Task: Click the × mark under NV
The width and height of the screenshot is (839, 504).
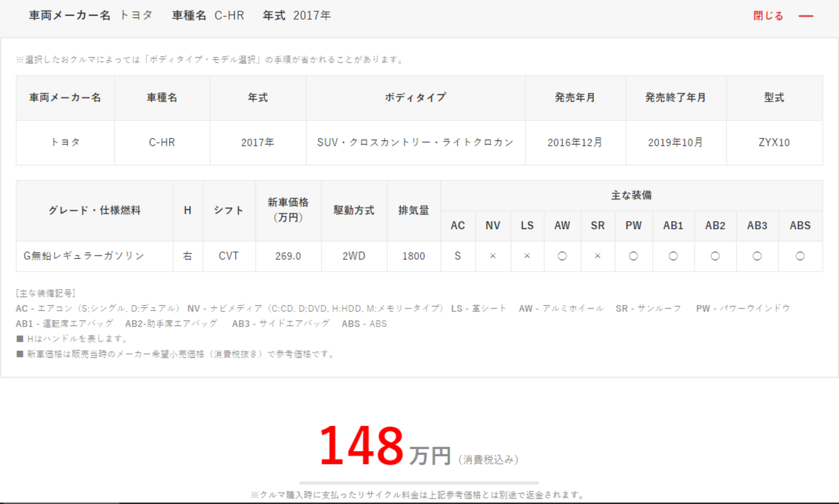Action: (x=492, y=256)
